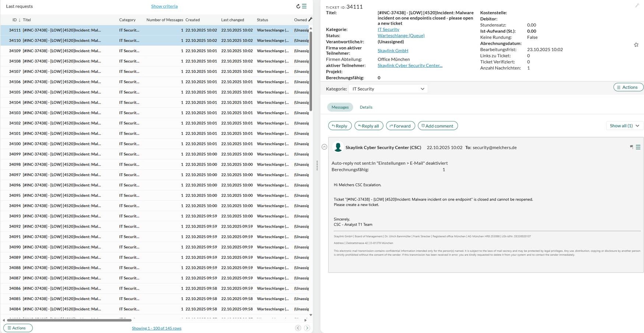Open the message options menu icon
Viewport: 644px width, 333px height.
pos(638,147)
